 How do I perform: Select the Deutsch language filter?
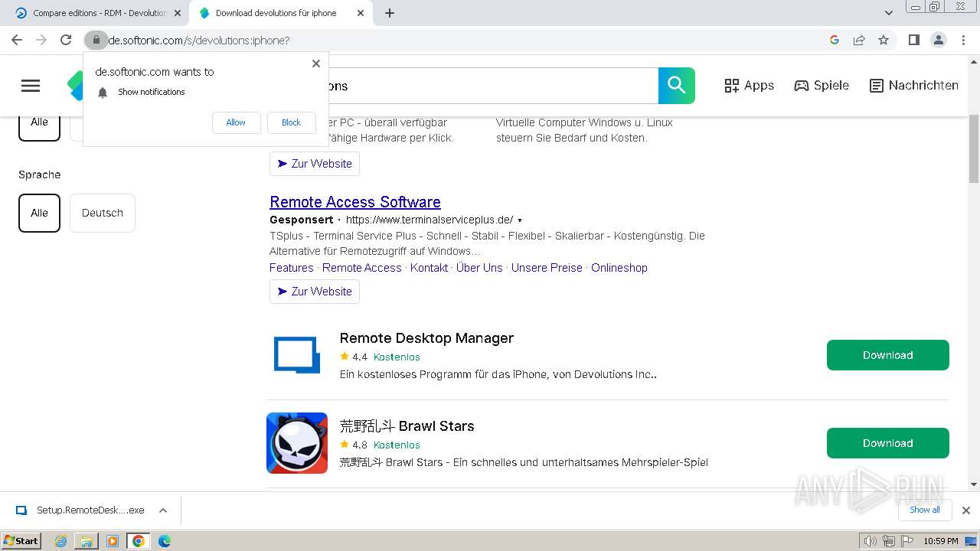[103, 213]
